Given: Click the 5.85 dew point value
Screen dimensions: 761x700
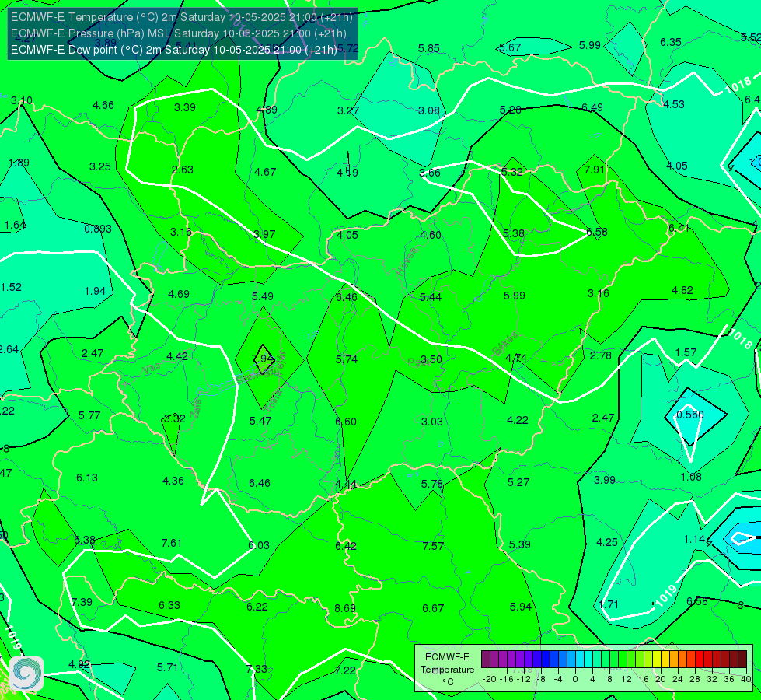Looking at the screenshot, I should point(429,48).
